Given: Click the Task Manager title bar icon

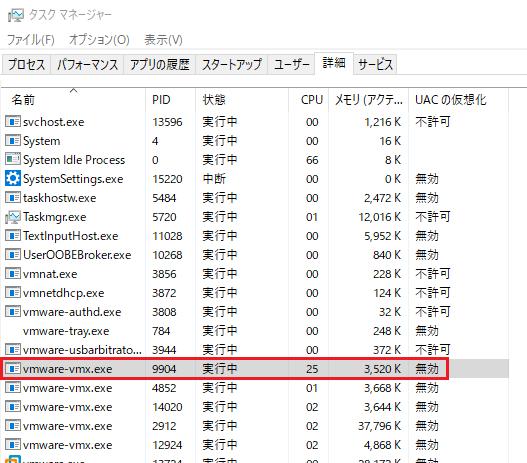Looking at the screenshot, I should pyautogui.click(x=16, y=15).
